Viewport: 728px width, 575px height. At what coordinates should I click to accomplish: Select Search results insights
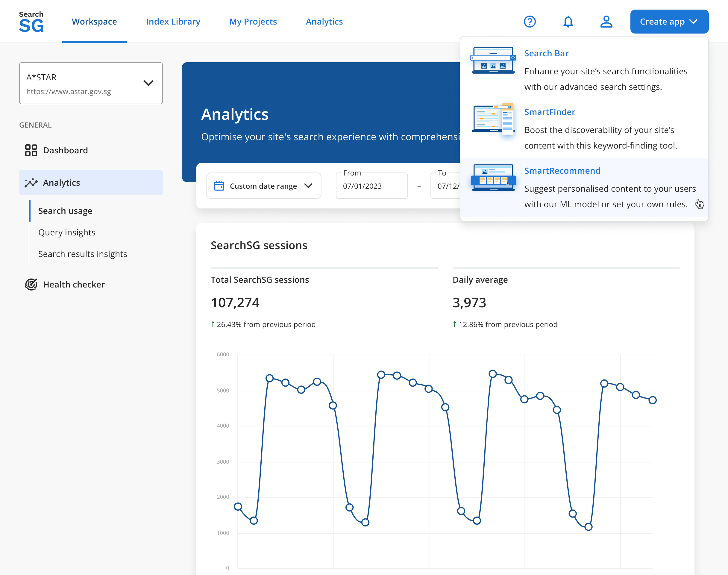tap(82, 254)
